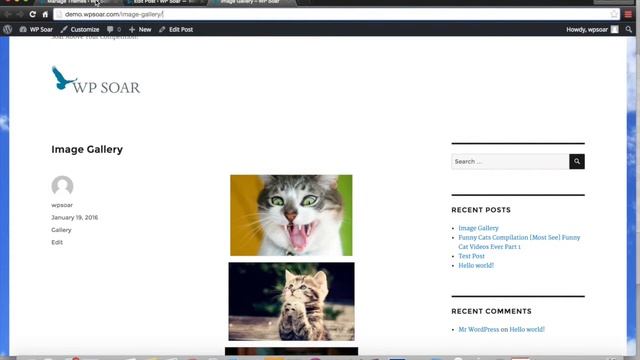This screenshot has width=640, height=360.
Task: Open Funny Cats Compilation recent post
Action: click(x=519, y=242)
